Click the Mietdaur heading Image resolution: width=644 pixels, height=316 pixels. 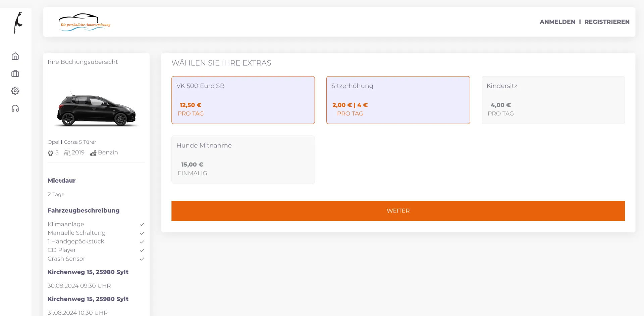coord(62,181)
